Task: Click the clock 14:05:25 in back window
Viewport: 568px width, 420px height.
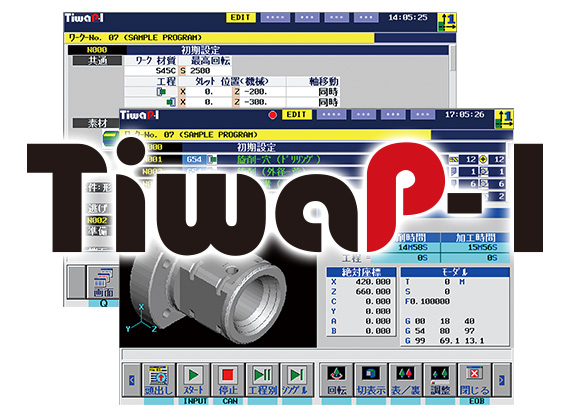Action: click(408, 17)
